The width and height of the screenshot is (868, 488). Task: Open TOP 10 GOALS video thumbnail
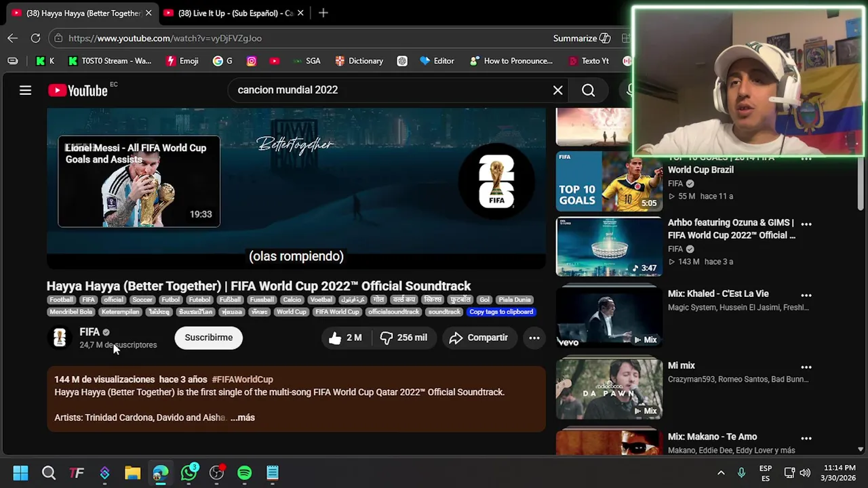tap(609, 182)
